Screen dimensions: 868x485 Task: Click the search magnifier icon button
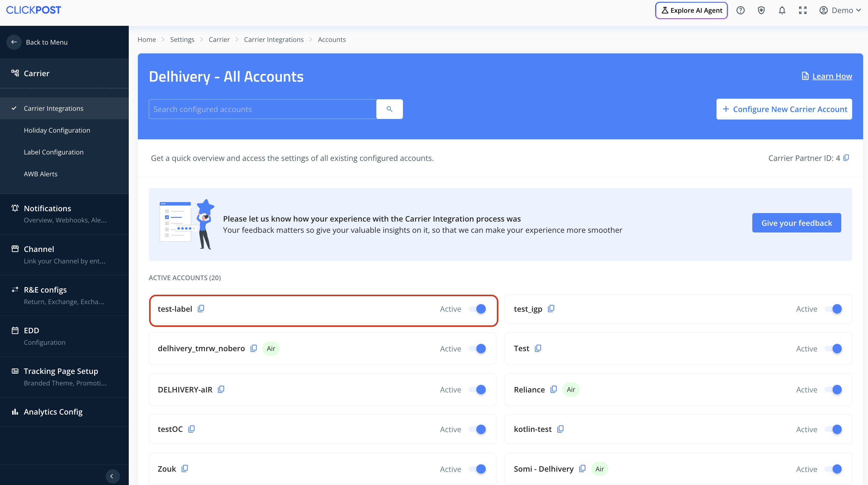tap(389, 109)
